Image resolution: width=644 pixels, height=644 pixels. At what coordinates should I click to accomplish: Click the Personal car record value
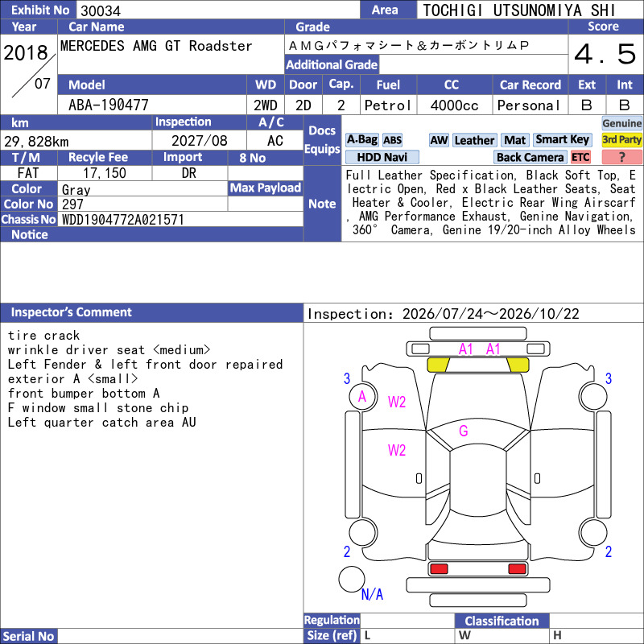pos(529,105)
